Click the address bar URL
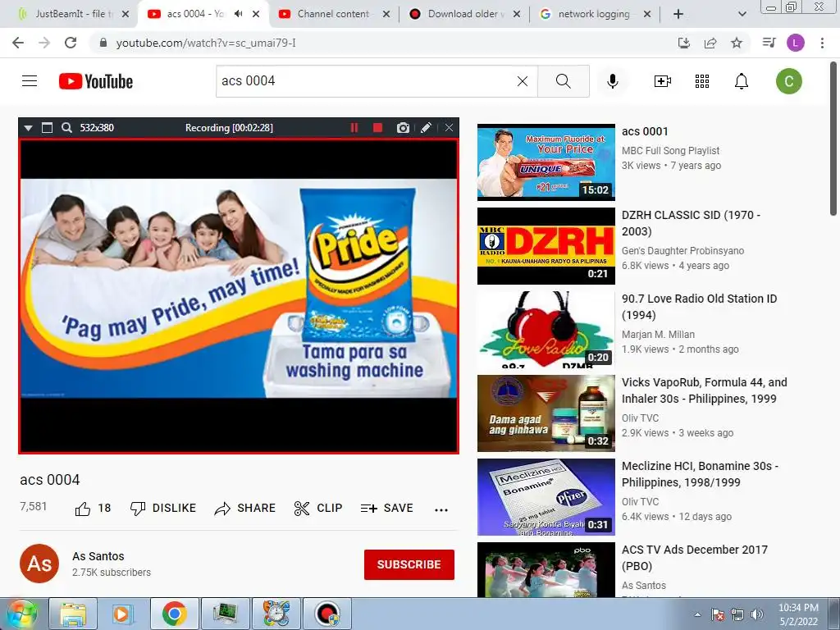 pos(206,43)
